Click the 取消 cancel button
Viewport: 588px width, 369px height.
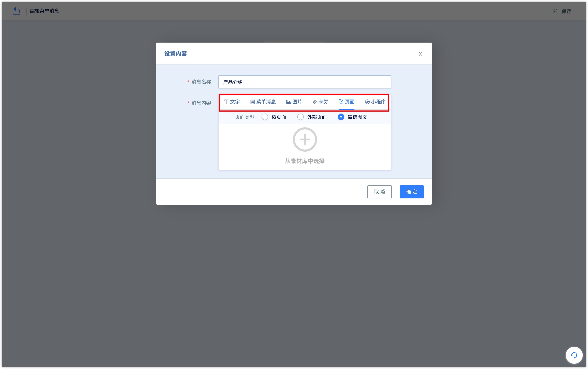point(379,192)
